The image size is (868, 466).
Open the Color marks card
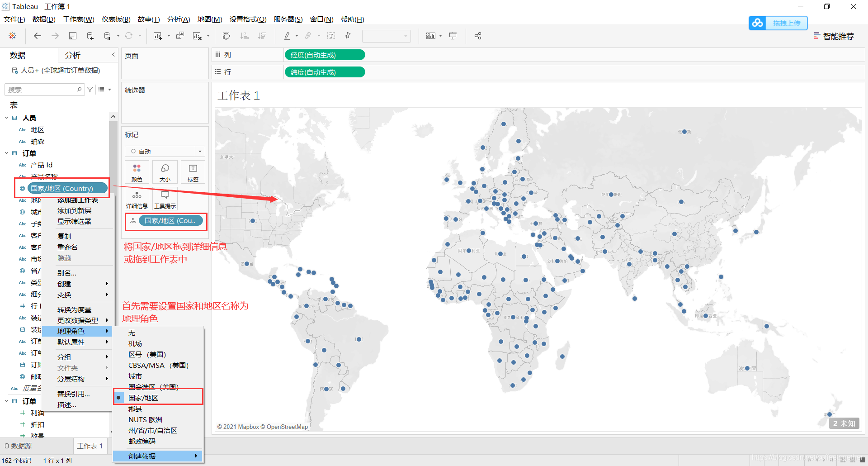(137, 172)
